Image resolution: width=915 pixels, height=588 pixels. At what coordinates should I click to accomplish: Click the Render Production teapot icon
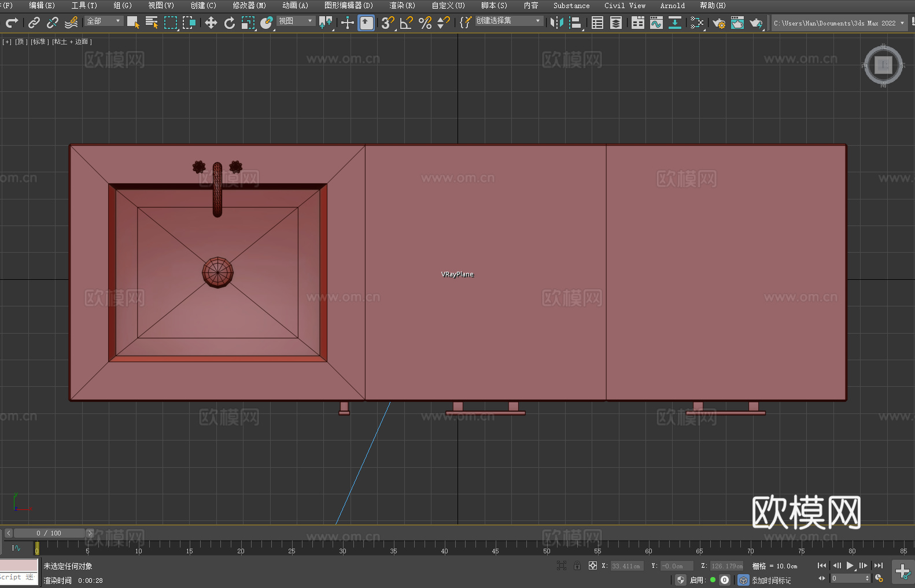(x=756, y=23)
